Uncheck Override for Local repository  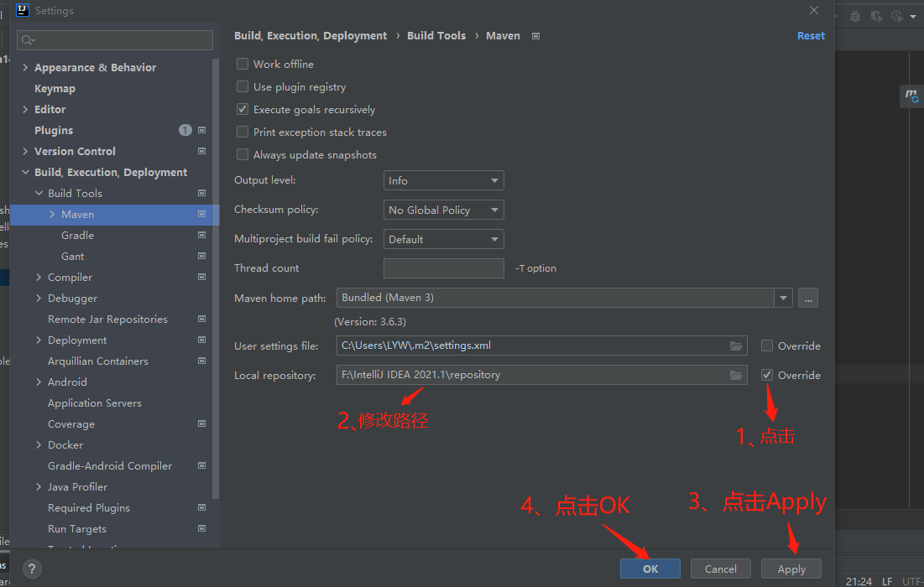coord(767,375)
